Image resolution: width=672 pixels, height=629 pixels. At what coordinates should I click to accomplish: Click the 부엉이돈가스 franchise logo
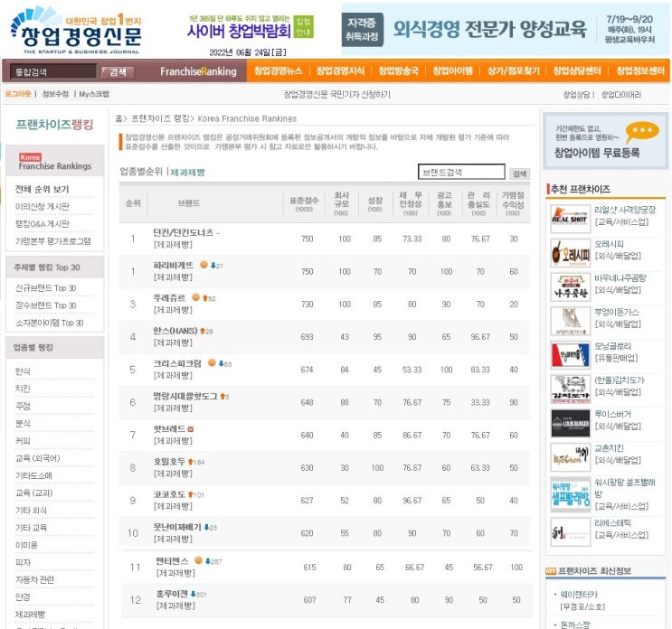coord(570,321)
